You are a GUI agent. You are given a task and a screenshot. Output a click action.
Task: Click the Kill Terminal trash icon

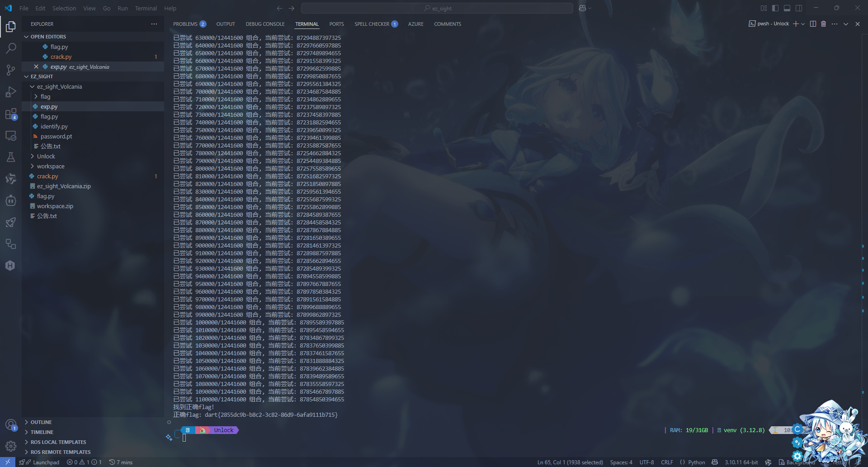click(x=823, y=24)
